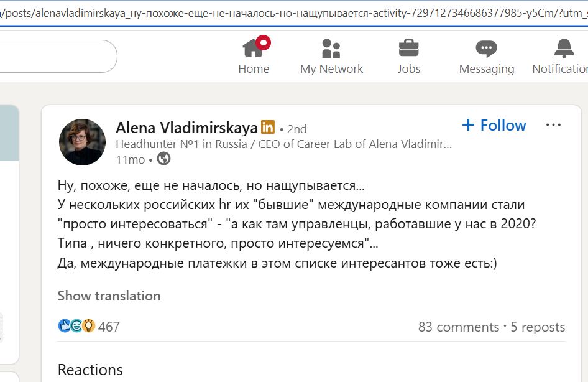588x382 pixels.
Task: Follow Alena Vladimirskaya
Action: (x=494, y=125)
